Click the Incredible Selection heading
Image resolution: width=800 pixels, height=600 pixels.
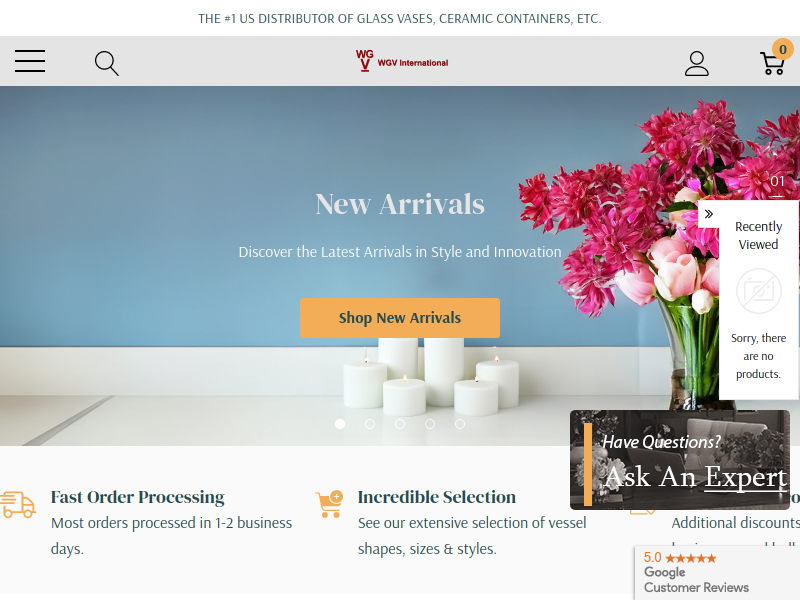coord(437,497)
